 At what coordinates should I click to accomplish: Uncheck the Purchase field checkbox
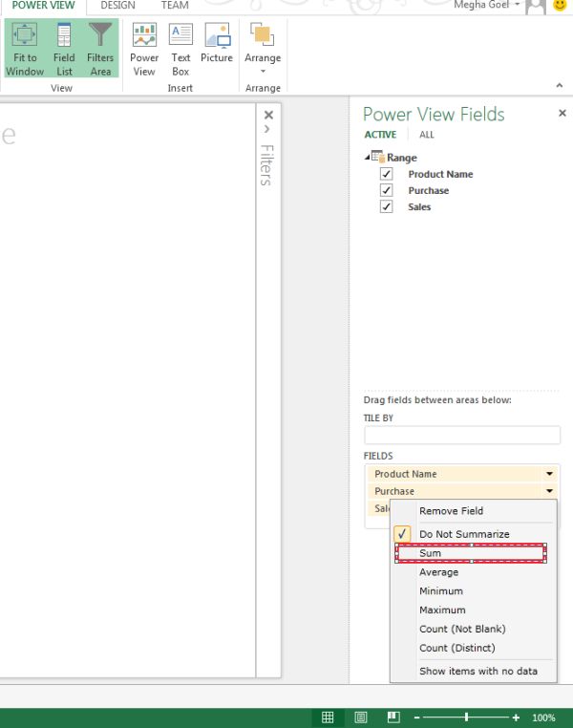[x=386, y=190]
